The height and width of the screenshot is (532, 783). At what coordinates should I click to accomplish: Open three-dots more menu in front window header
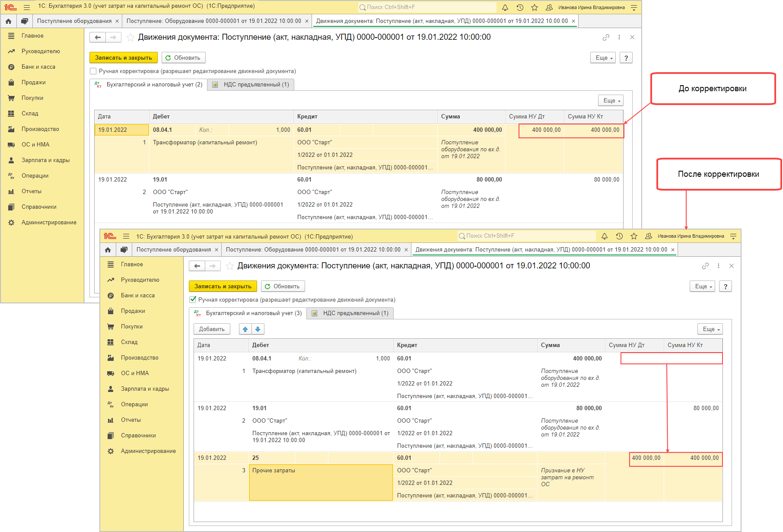tap(719, 266)
